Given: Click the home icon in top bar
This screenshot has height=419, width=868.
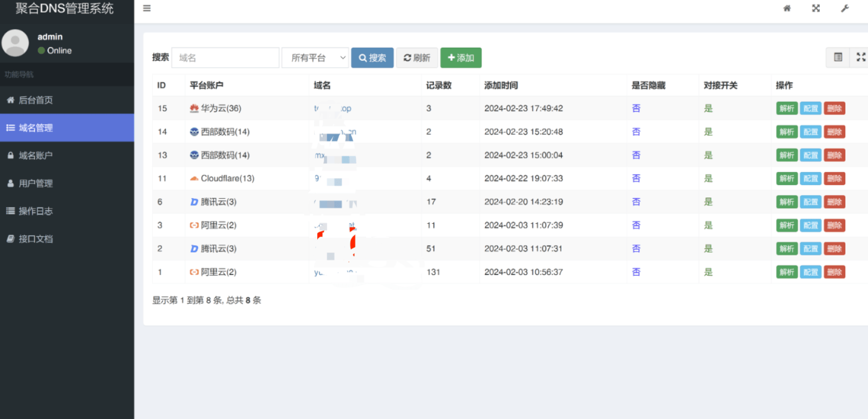Looking at the screenshot, I should pyautogui.click(x=787, y=8).
